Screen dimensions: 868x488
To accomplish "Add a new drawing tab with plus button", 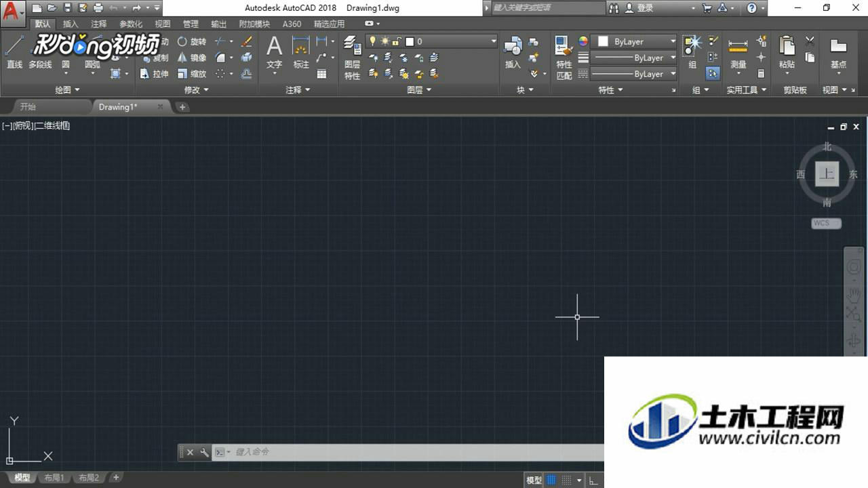I will coord(182,106).
